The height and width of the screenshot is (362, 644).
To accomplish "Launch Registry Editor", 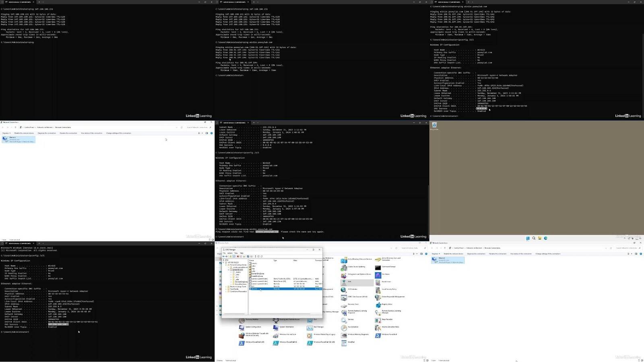I will (x=384, y=304).
